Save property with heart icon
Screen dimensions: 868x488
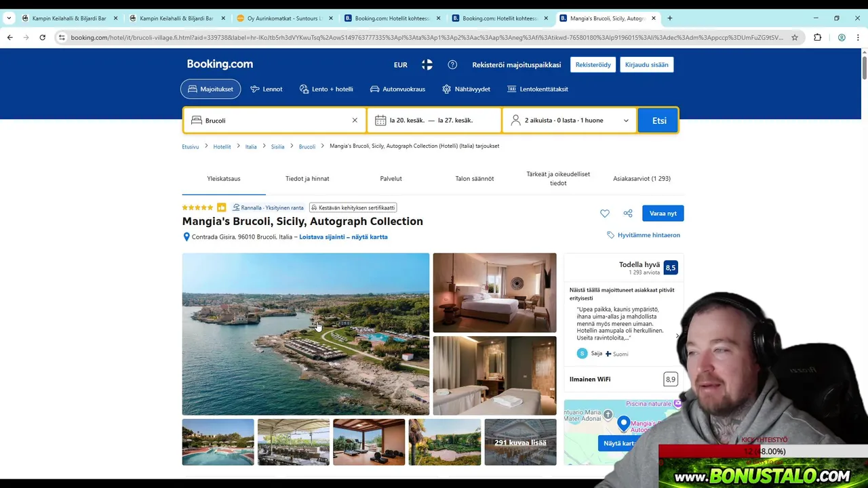(x=605, y=213)
